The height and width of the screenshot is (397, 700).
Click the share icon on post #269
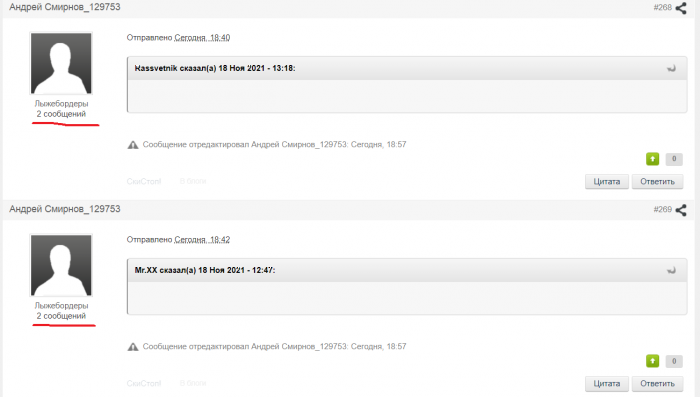[681, 210]
